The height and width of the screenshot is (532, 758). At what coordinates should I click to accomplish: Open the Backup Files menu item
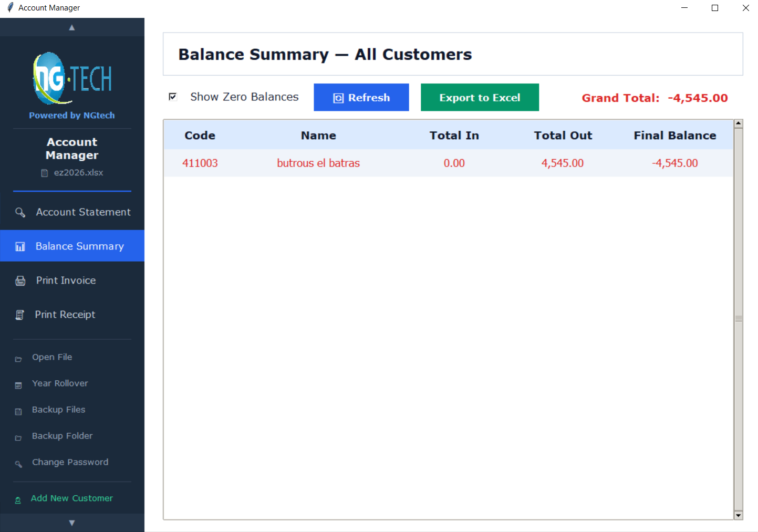58,410
